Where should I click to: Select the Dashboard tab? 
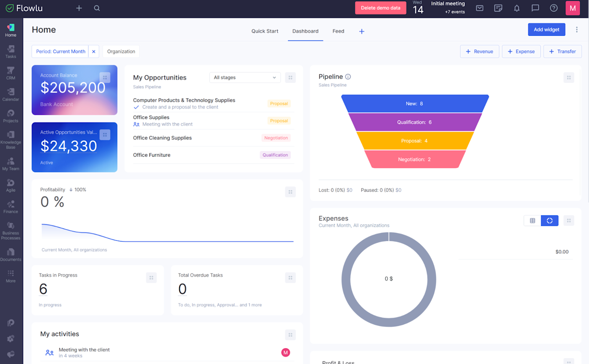pos(305,31)
